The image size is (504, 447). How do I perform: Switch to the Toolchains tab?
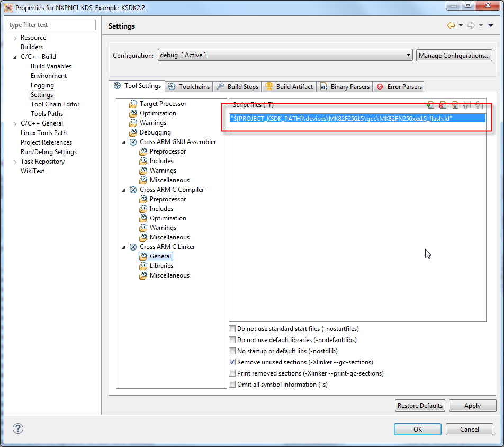pyautogui.click(x=189, y=86)
